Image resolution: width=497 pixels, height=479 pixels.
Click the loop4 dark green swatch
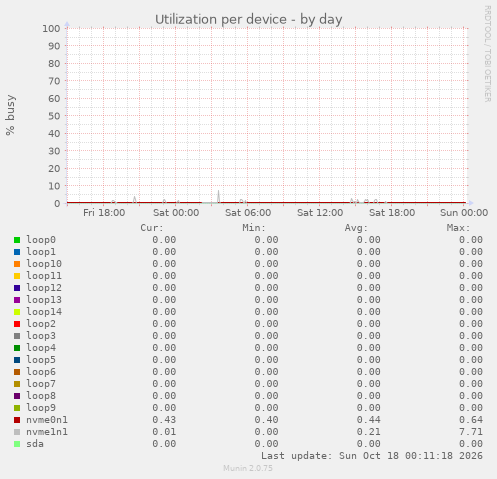pos(17,348)
